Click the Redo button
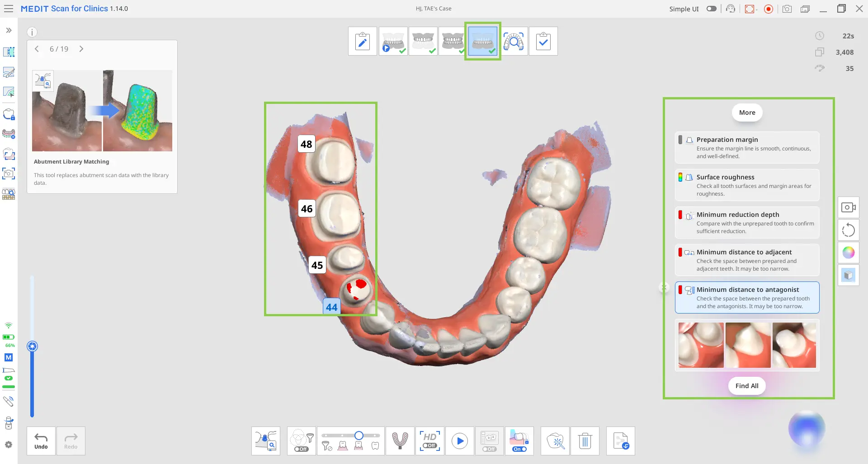The width and height of the screenshot is (868, 464). pos(71,441)
